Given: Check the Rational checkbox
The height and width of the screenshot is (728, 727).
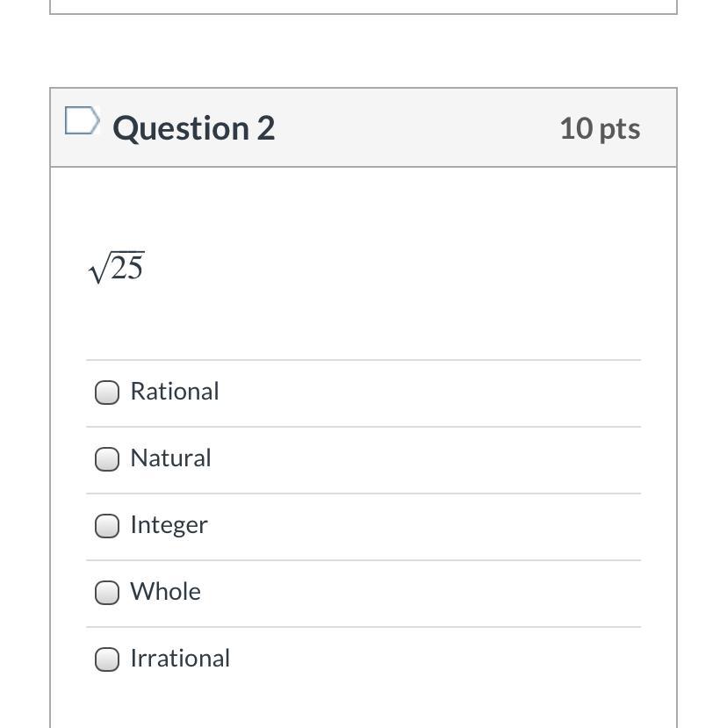Looking at the screenshot, I should 107,393.
